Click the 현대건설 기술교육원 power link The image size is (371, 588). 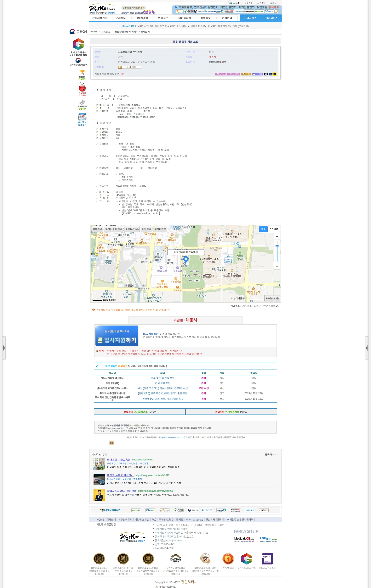point(119,459)
